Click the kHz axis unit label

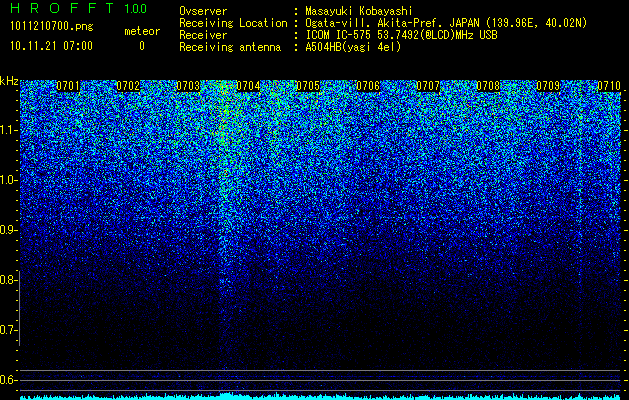[9, 81]
